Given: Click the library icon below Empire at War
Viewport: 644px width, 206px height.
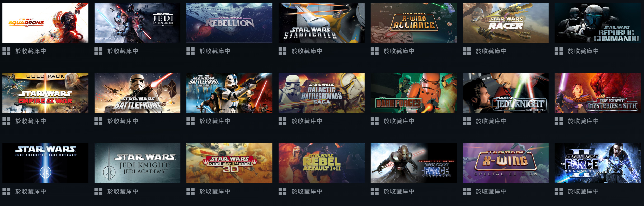Looking at the screenshot, I should tap(6, 121).
